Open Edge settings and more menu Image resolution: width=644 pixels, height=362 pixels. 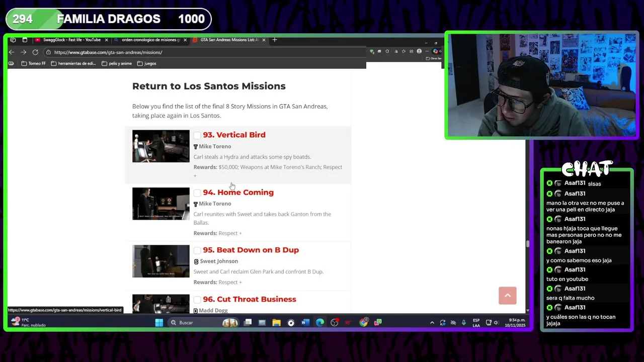pyautogui.click(x=427, y=51)
